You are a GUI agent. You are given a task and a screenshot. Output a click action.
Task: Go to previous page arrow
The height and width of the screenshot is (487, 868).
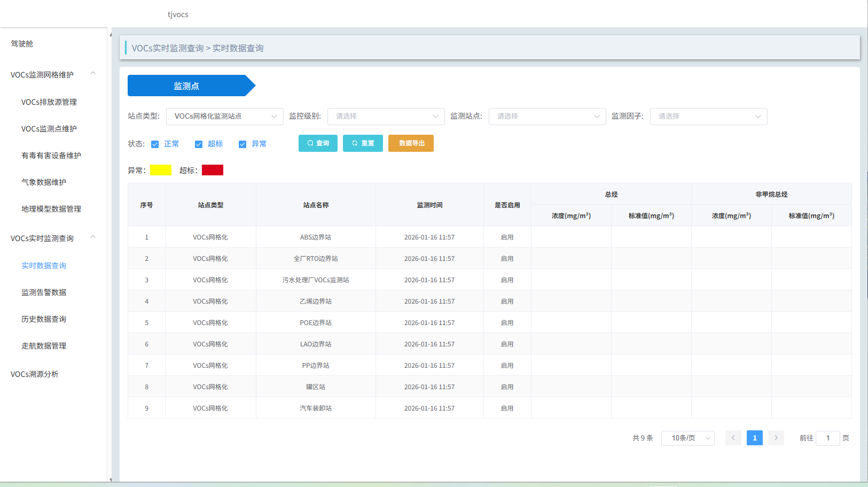pos(733,438)
